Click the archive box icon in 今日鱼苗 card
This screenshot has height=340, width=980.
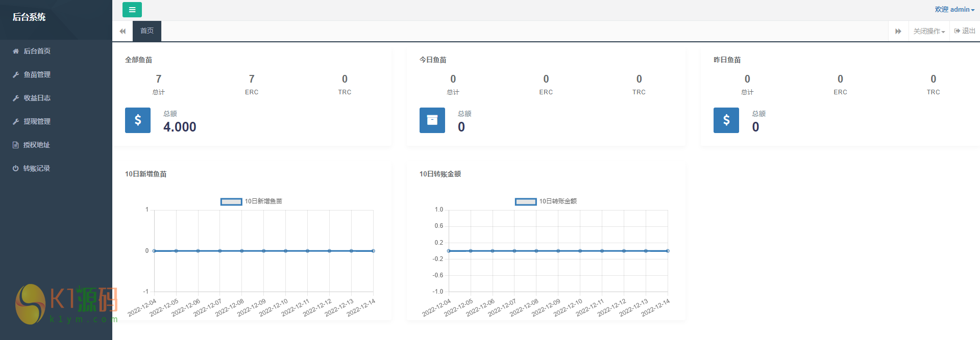click(432, 120)
